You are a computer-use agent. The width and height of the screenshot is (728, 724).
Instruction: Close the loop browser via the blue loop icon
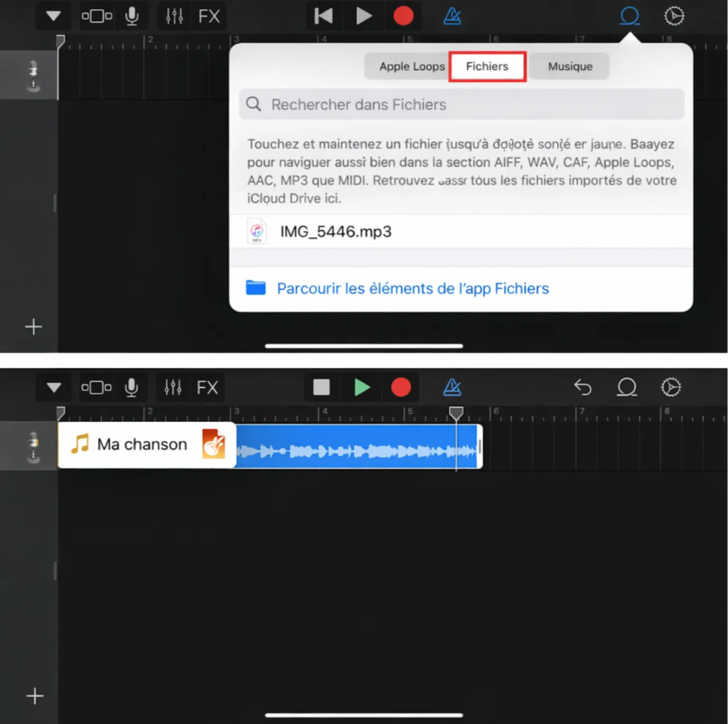(630, 16)
